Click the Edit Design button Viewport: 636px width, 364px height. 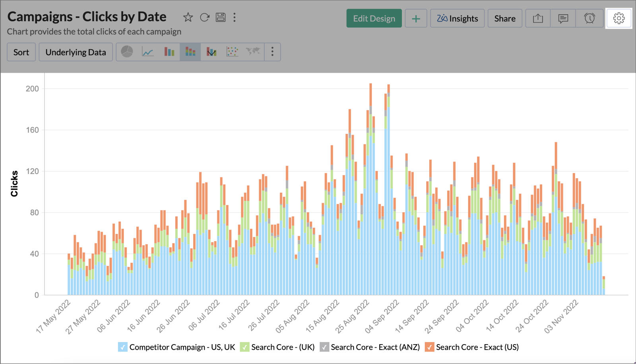click(374, 18)
